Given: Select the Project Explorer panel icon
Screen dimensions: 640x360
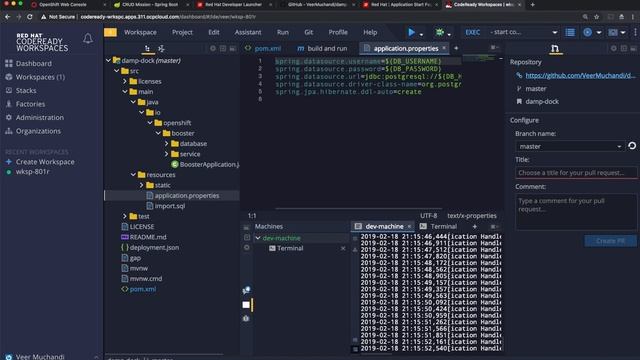Looking at the screenshot, I should 147,48.
